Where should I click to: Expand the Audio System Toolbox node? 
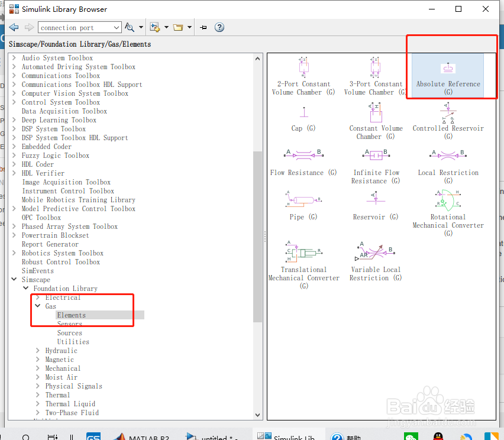(x=14, y=58)
